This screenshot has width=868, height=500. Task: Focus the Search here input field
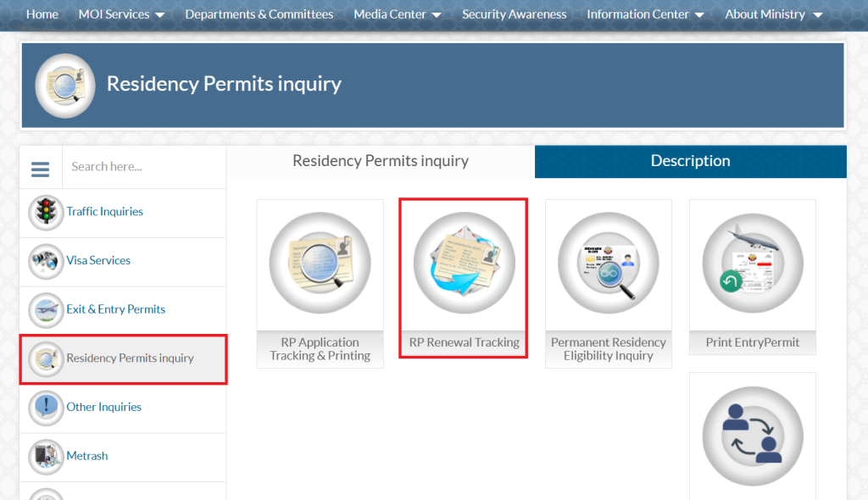pos(144,167)
